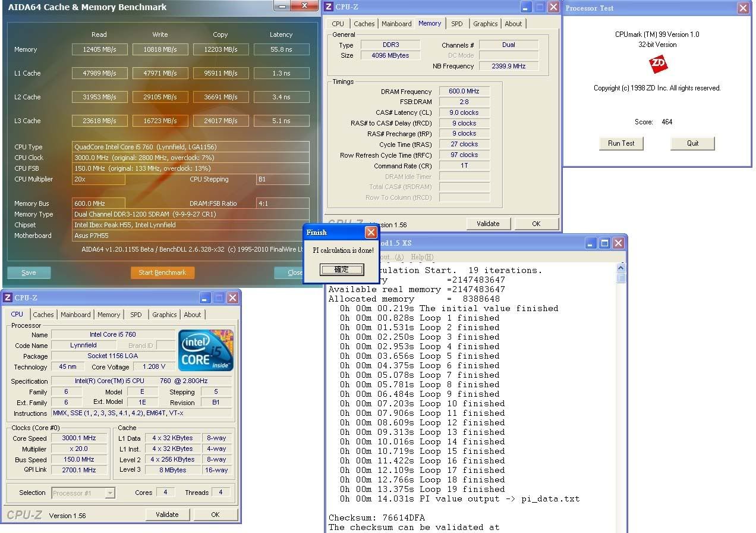Screen dimensions: 756x533
Task: Click OK in lower CPU-Z CPU window
Action: click(x=215, y=515)
